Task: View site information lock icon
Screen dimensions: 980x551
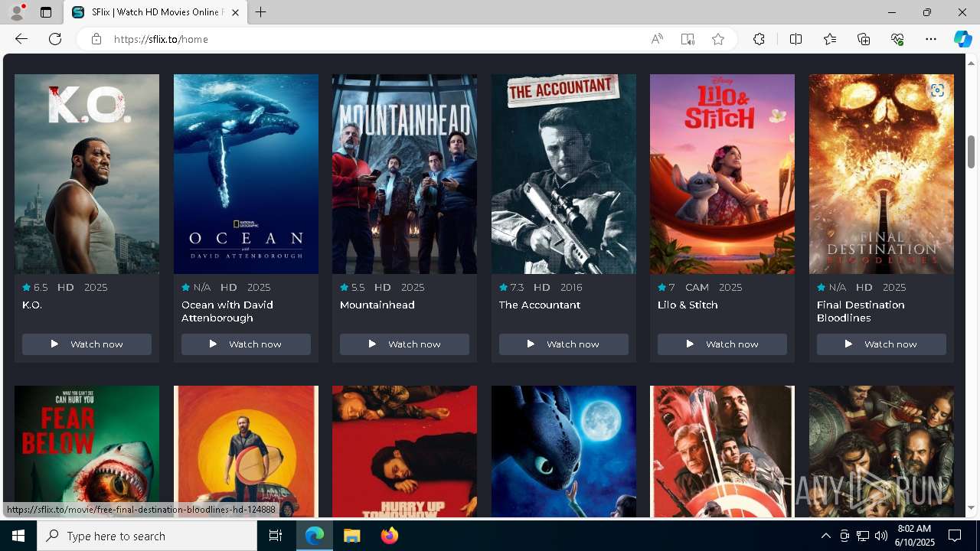Action: click(x=96, y=39)
